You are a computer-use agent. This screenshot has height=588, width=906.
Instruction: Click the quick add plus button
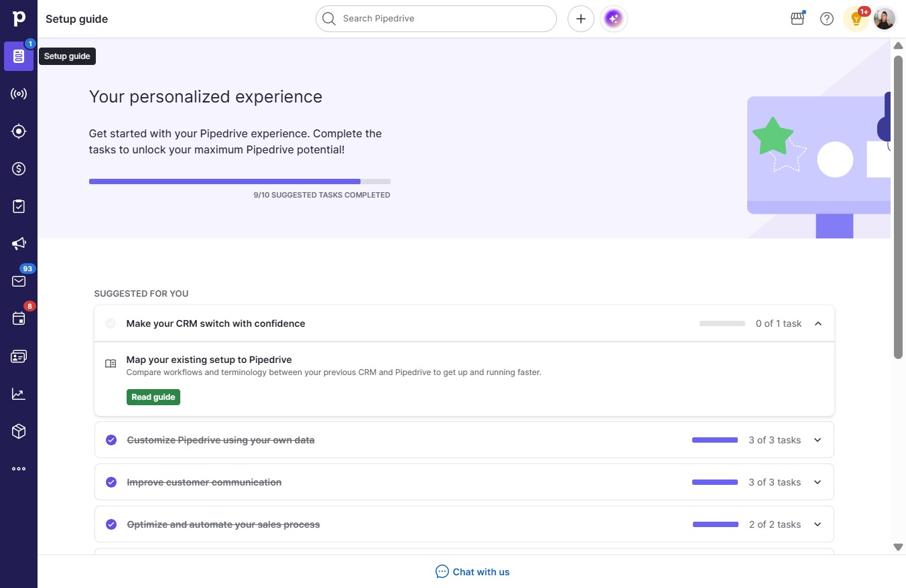581,19
